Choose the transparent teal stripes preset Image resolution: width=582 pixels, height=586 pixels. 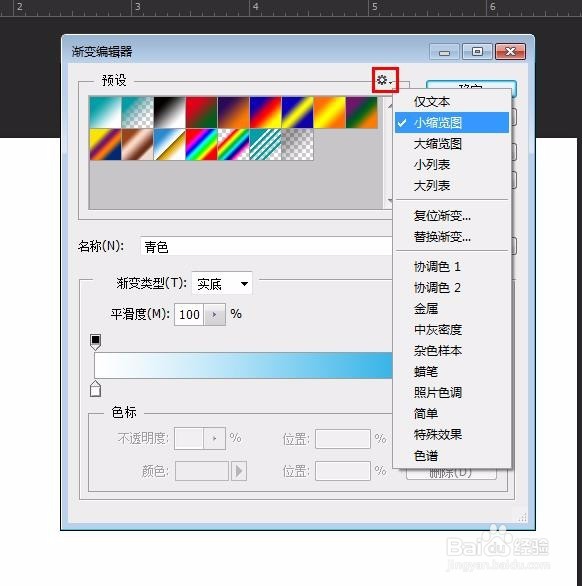pyautogui.click(x=265, y=144)
